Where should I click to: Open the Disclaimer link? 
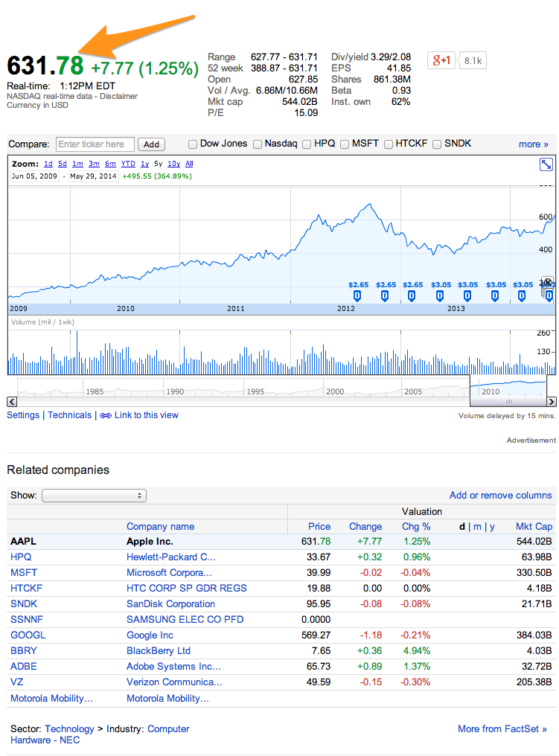pyautogui.click(x=119, y=96)
